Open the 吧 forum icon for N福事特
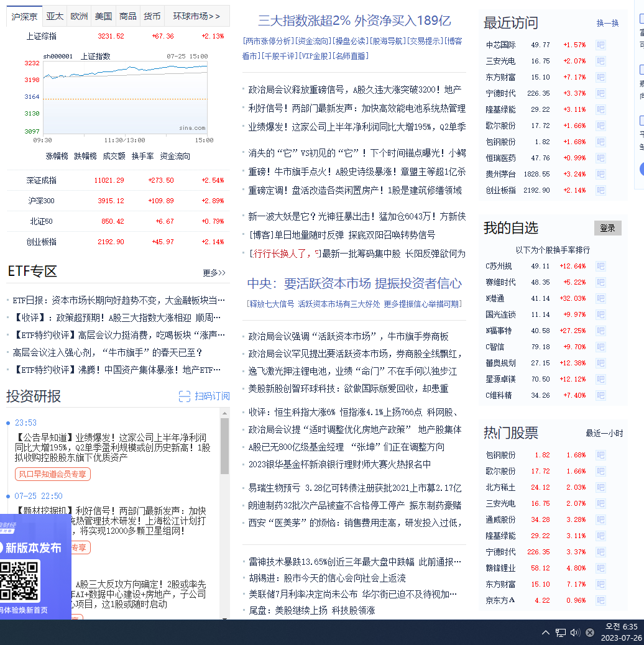The height and width of the screenshot is (645, 644). coord(600,331)
